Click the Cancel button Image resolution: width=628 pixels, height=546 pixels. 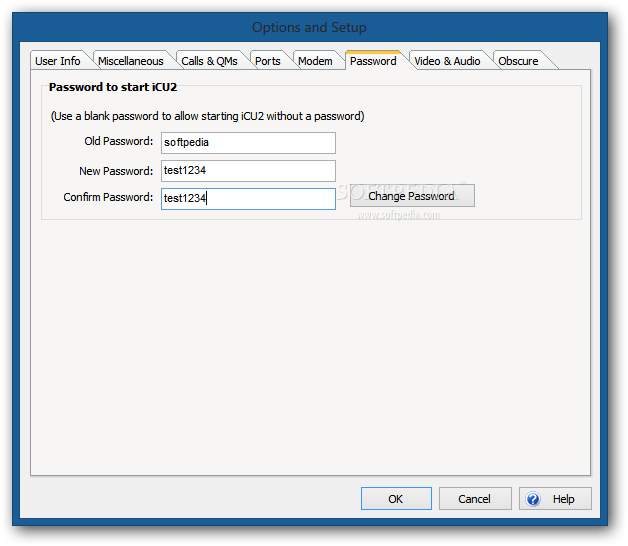tap(475, 499)
